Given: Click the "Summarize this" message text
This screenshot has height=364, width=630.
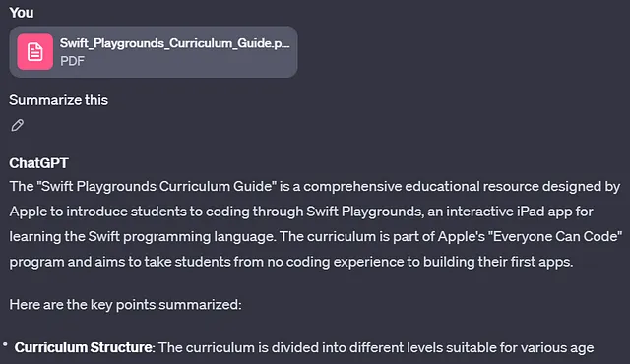Looking at the screenshot, I should tap(59, 100).
